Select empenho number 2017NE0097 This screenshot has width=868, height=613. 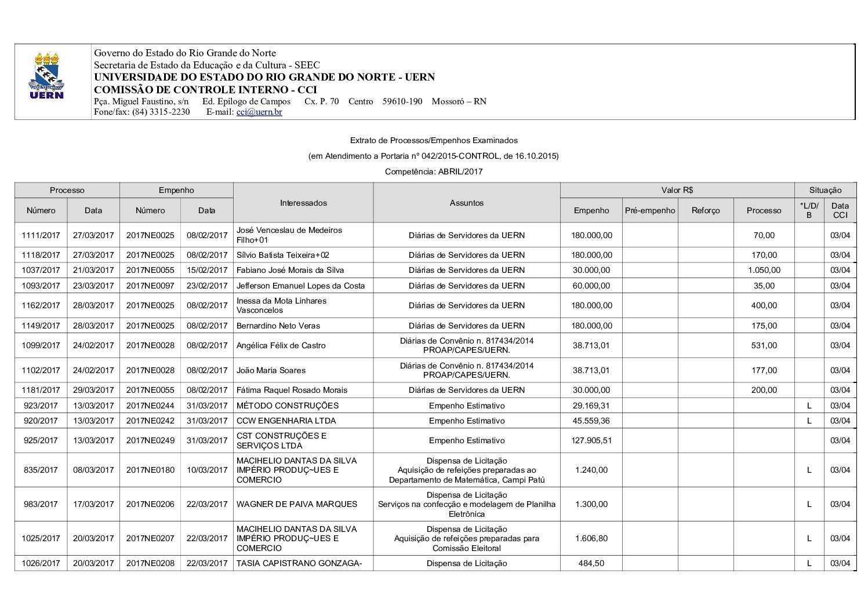point(150,286)
